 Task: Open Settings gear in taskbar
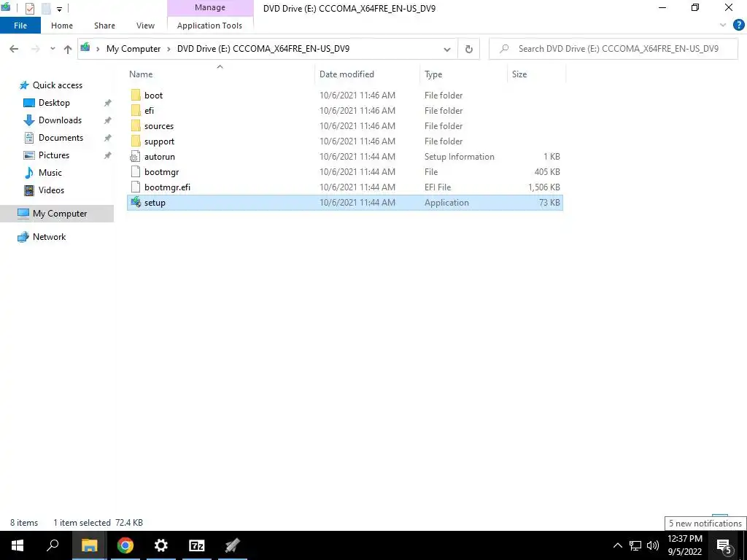point(161,545)
